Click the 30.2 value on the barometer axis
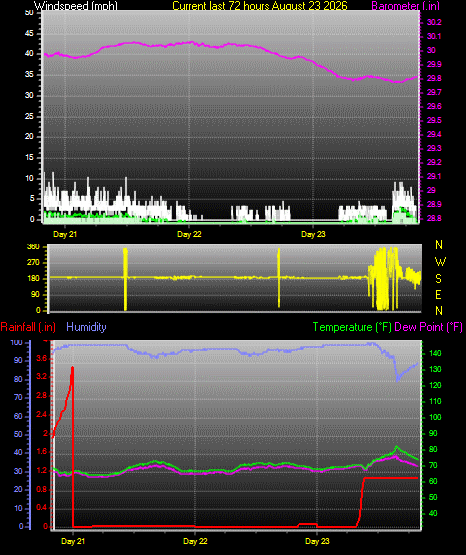 [434, 22]
